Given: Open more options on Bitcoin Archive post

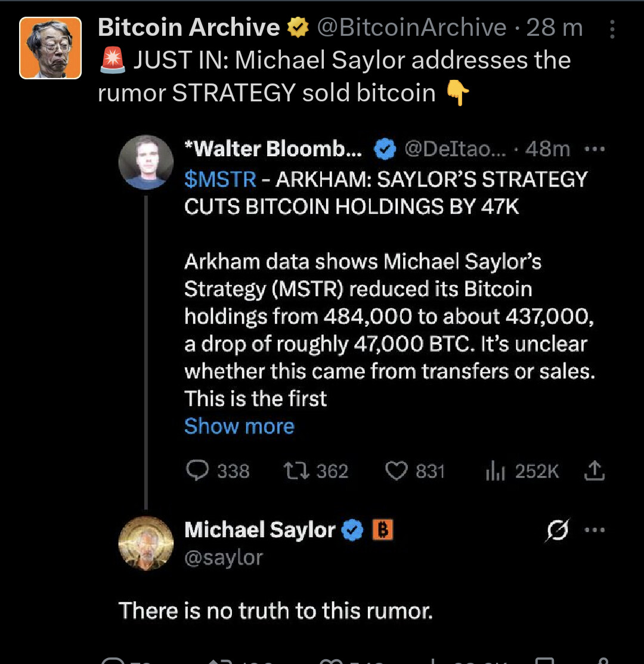Looking at the screenshot, I should pos(612,27).
